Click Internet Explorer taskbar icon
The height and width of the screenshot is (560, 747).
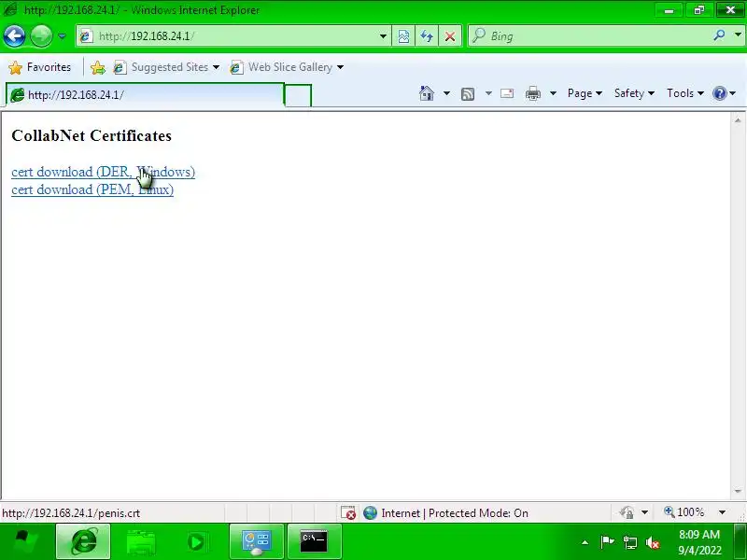[x=83, y=541]
